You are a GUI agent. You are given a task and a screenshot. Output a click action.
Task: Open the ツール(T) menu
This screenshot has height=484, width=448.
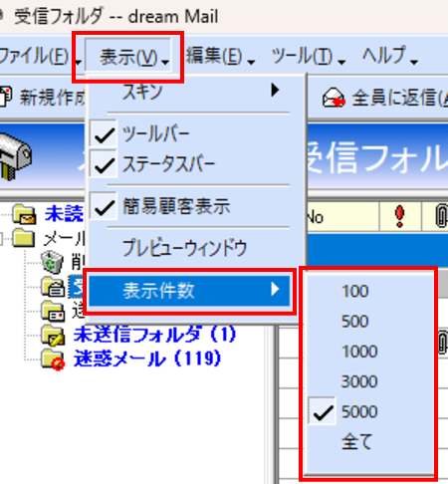pyautogui.click(x=309, y=56)
